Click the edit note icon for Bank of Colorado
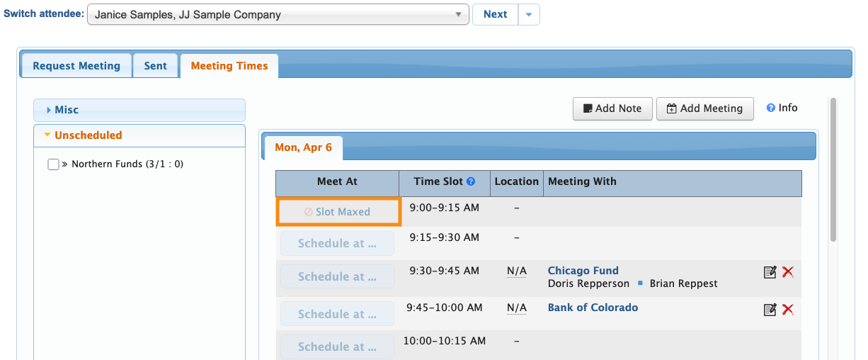 (x=770, y=310)
